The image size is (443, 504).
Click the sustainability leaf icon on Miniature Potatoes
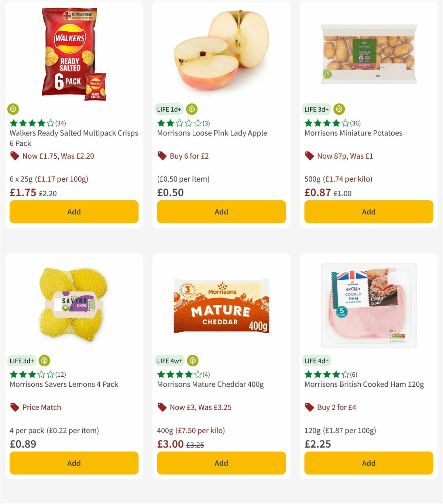[x=339, y=109]
